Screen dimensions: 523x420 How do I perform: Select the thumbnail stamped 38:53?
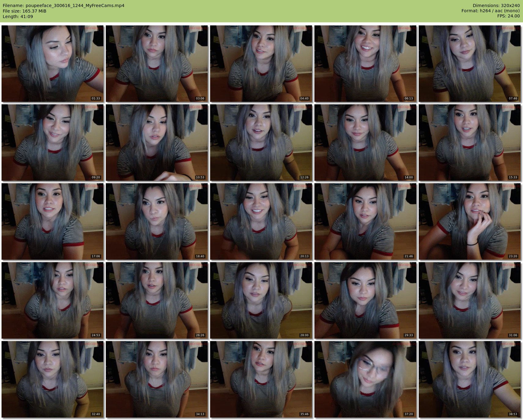tap(470, 379)
